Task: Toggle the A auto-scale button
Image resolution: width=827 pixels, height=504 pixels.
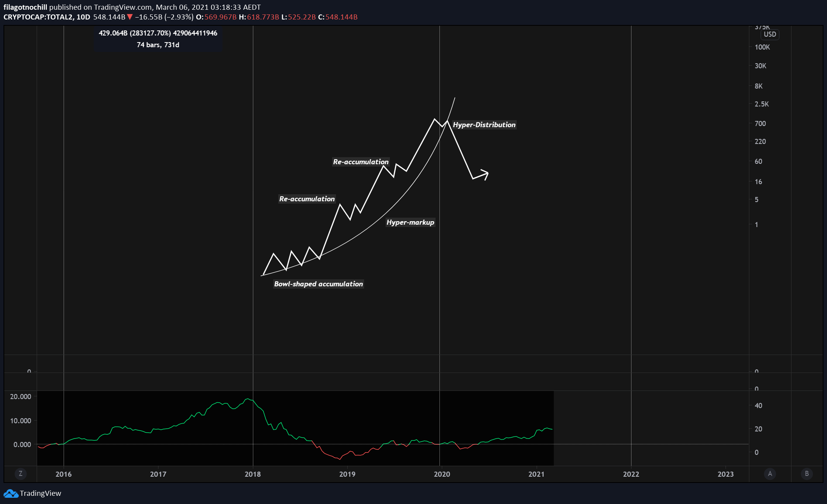Action: click(x=770, y=474)
